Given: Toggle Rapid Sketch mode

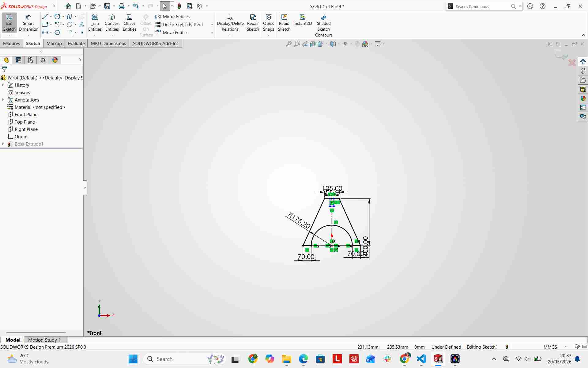Looking at the screenshot, I should [x=284, y=23].
